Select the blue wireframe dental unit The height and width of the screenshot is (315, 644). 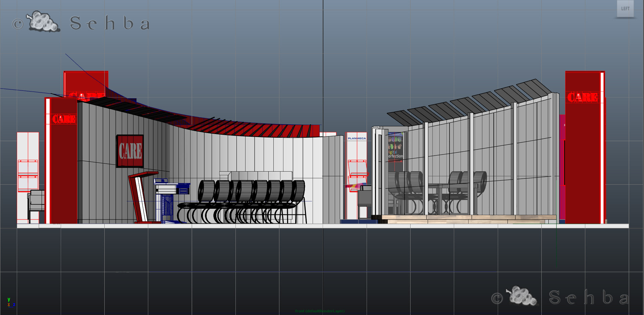click(172, 201)
